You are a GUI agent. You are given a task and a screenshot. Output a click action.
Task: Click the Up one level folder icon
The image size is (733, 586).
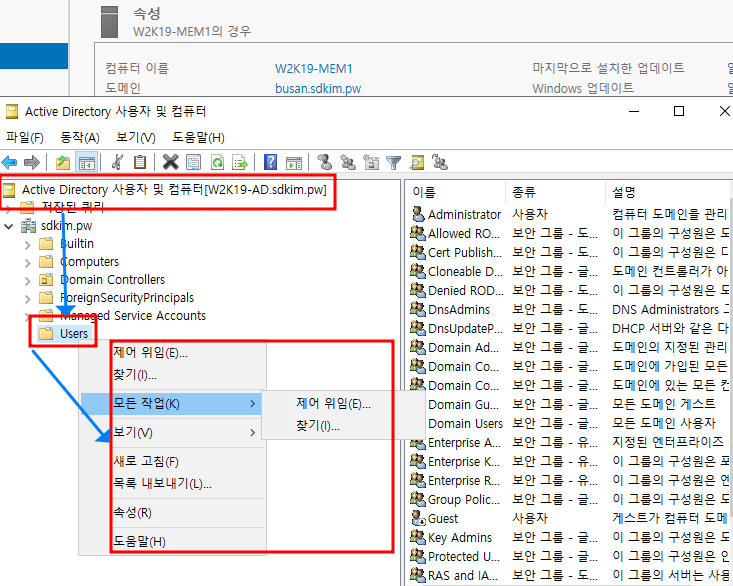63,163
